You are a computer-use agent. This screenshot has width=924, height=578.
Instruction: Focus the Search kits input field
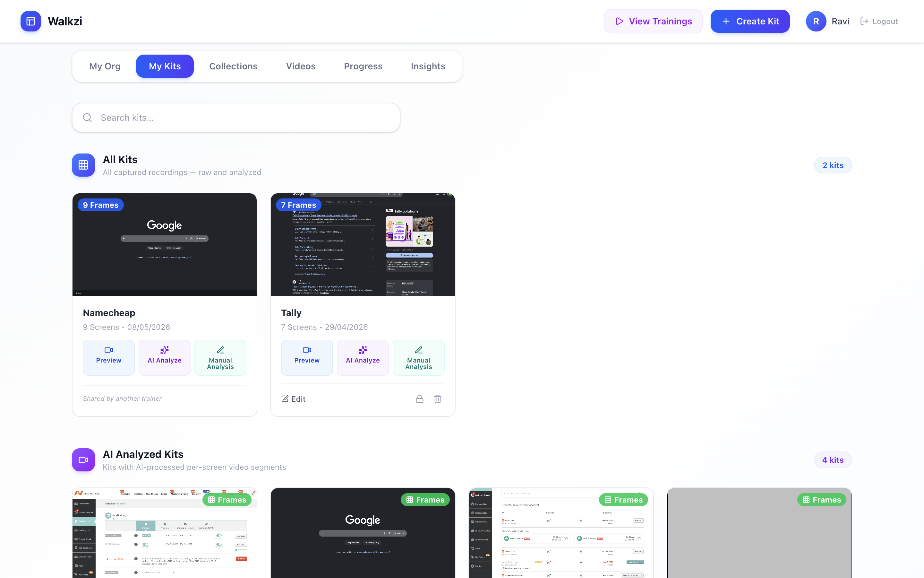click(x=236, y=118)
